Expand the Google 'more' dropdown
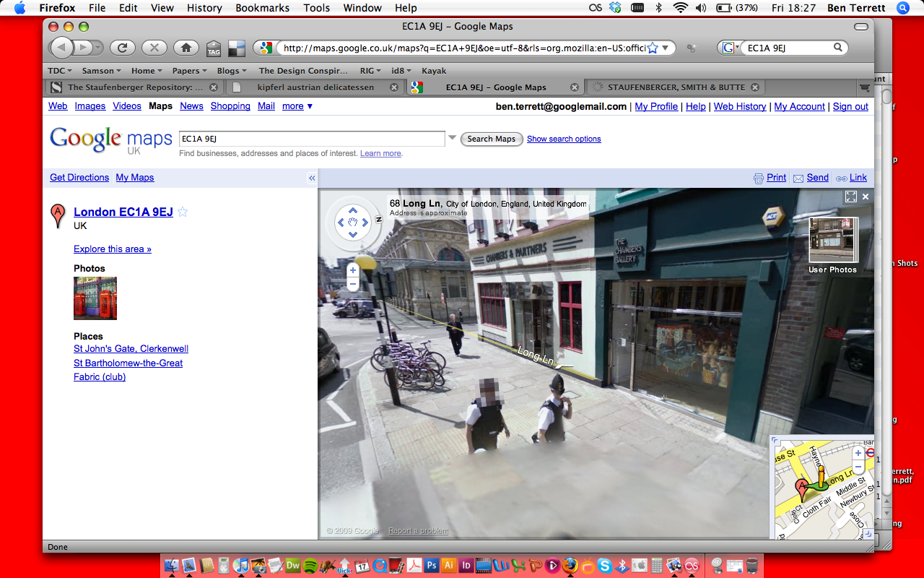This screenshot has height=578, width=924. click(x=297, y=106)
